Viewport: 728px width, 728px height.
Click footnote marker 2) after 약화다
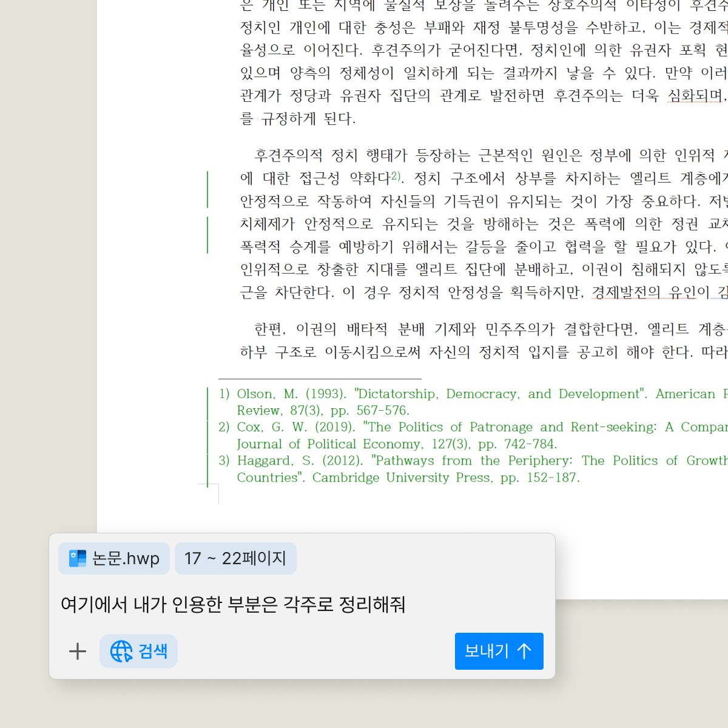click(x=397, y=176)
